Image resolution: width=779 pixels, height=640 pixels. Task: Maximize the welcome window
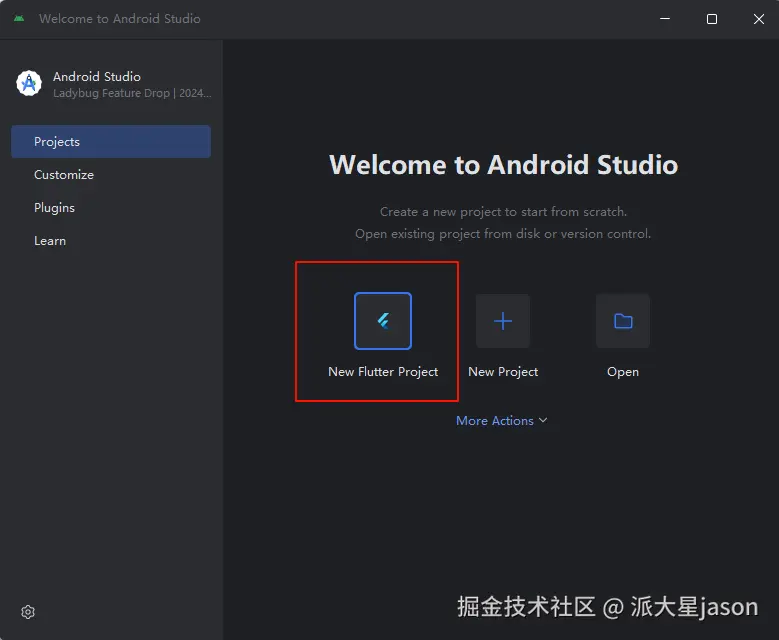[x=712, y=19]
